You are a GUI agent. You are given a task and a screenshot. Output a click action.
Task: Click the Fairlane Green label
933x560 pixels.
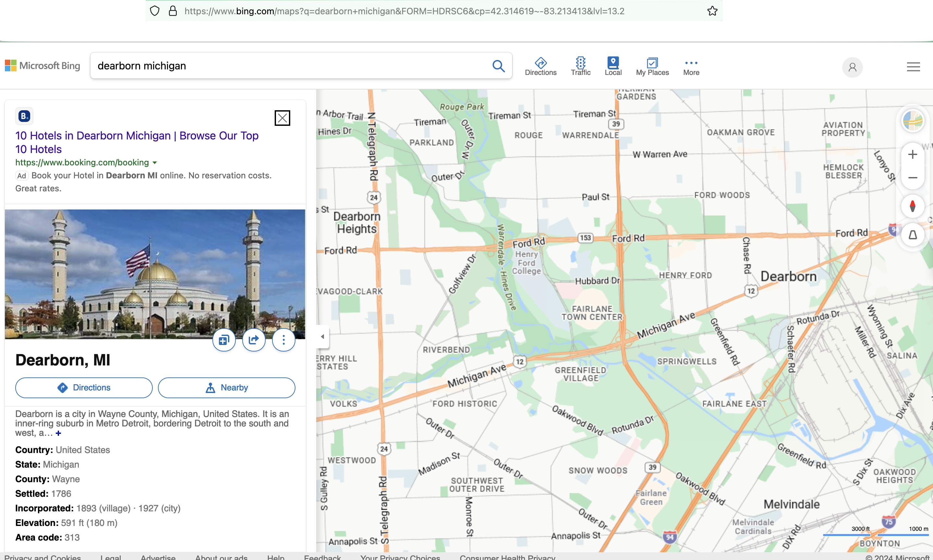(x=651, y=497)
